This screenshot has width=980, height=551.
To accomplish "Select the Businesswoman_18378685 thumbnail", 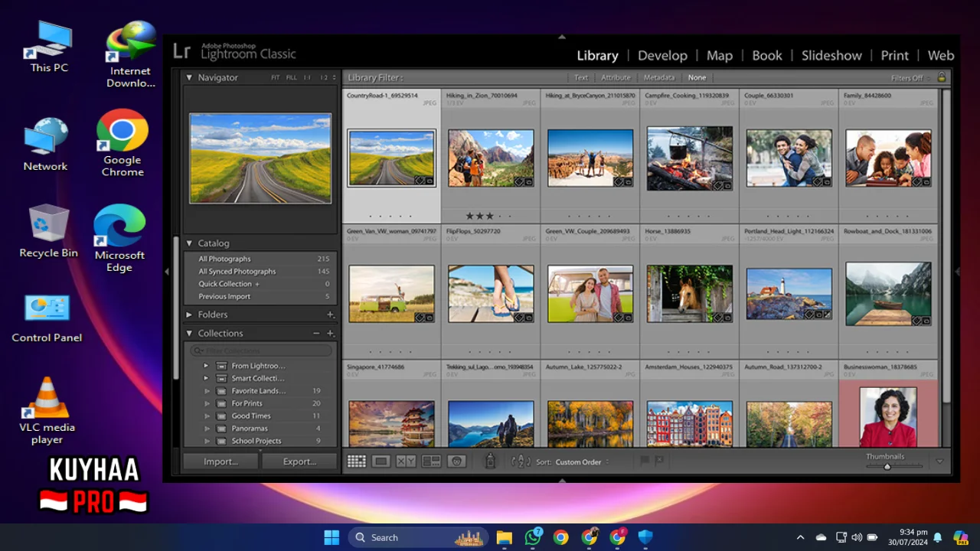I will pyautogui.click(x=888, y=417).
